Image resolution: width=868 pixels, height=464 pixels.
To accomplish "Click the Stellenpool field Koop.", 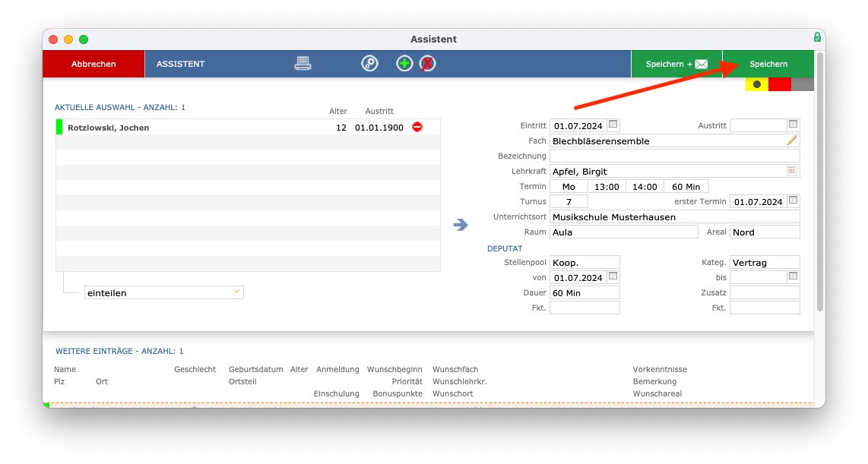I will (585, 262).
